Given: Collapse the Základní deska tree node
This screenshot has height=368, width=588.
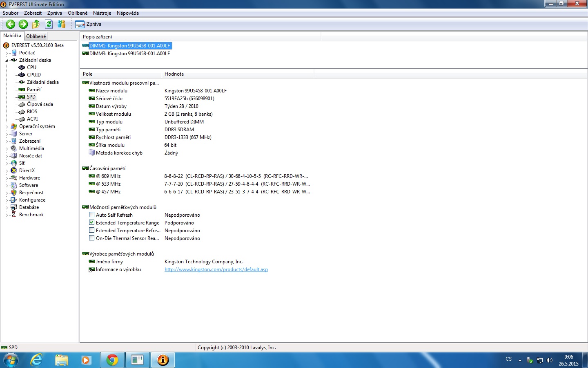Looking at the screenshot, I should (7, 60).
